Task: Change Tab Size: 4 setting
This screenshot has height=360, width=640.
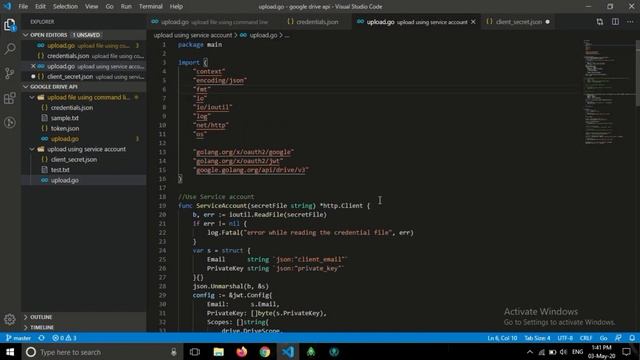Action: 537,338
